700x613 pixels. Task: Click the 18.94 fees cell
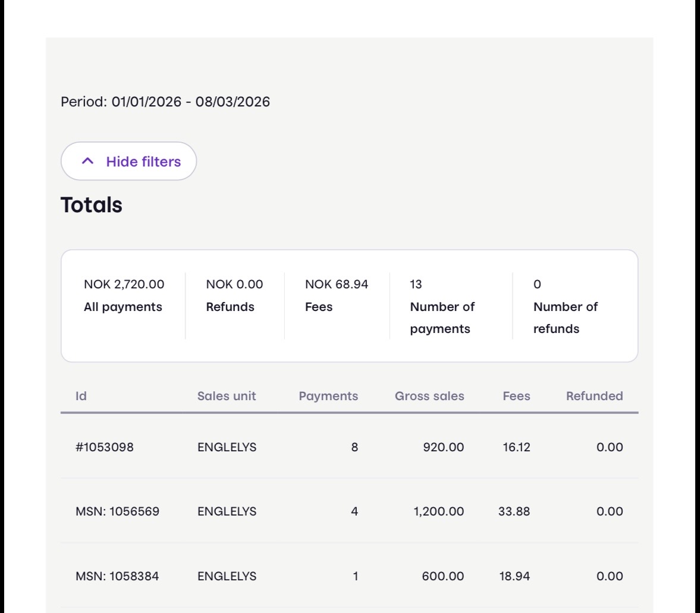[x=514, y=576]
